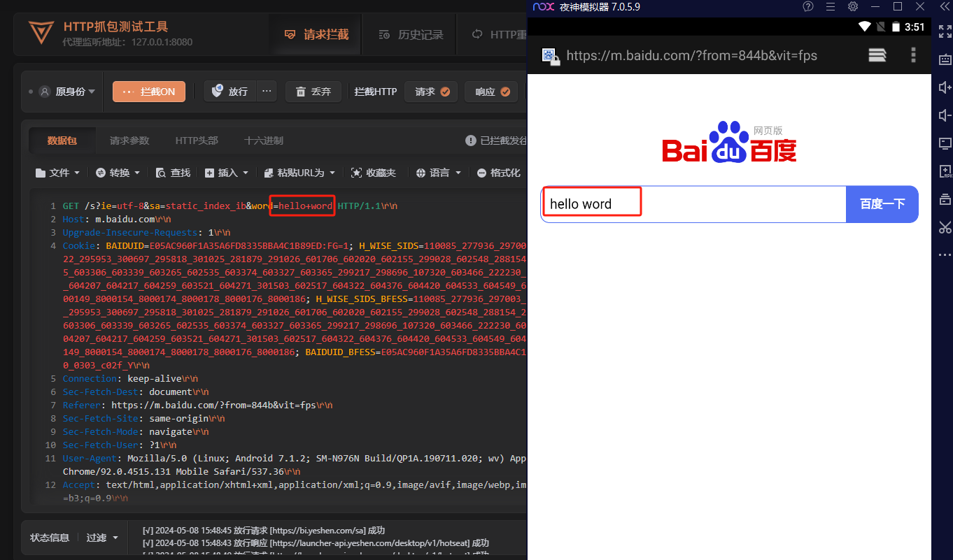Click the 状态信息 label

(50, 538)
